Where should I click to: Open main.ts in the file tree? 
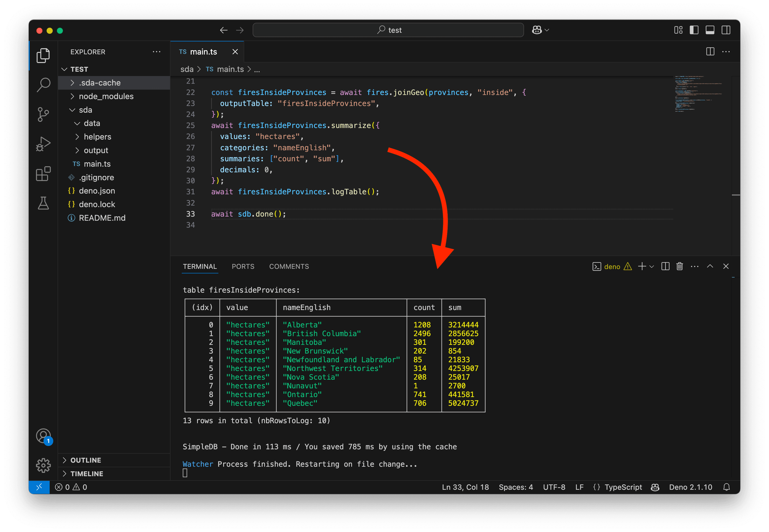point(114,164)
